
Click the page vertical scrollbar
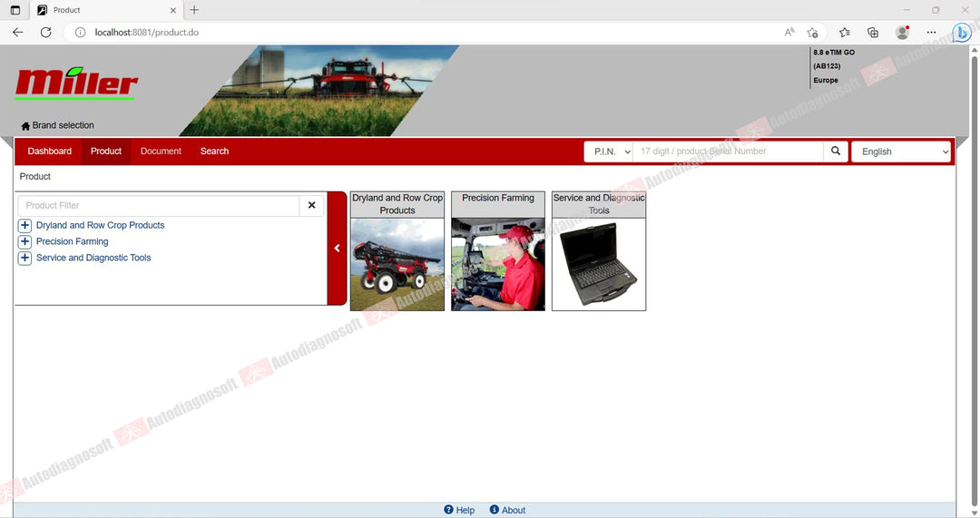pyautogui.click(x=974, y=281)
